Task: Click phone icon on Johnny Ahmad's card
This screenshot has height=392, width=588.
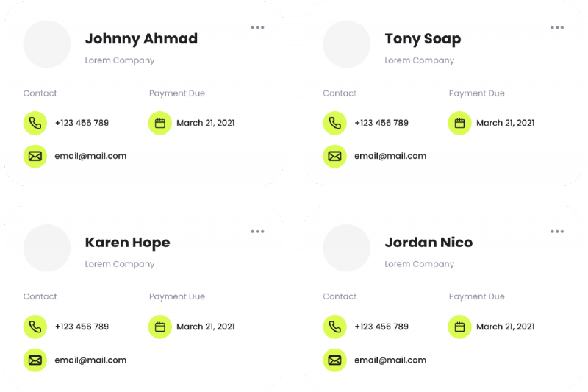Action: click(x=35, y=123)
